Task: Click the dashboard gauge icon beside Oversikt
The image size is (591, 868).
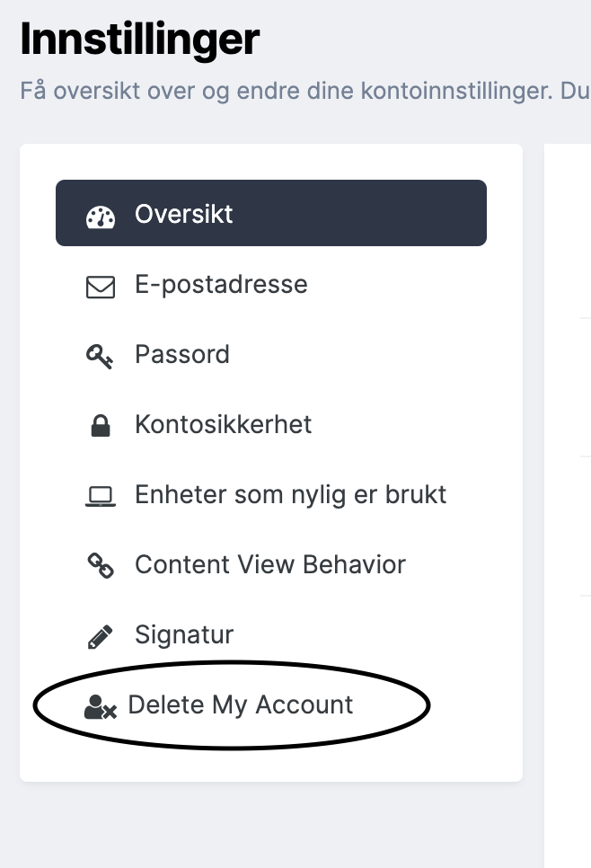Action: coord(101,217)
